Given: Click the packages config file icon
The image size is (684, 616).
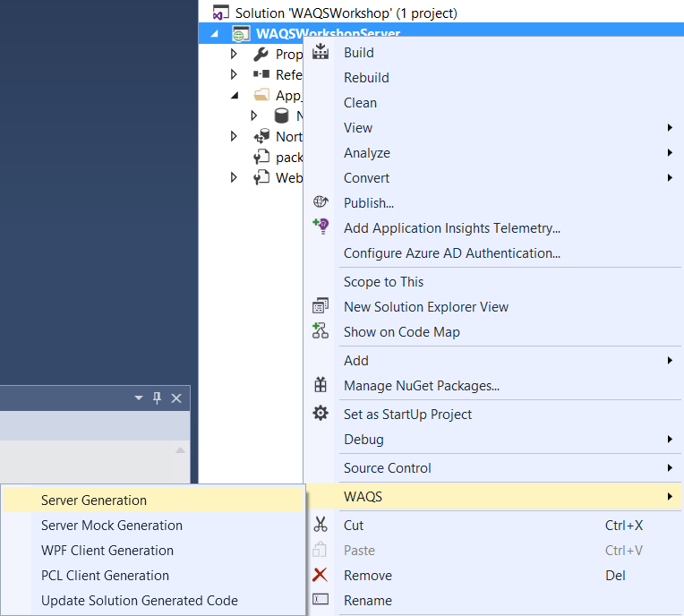Looking at the screenshot, I should (x=261, y=157).
